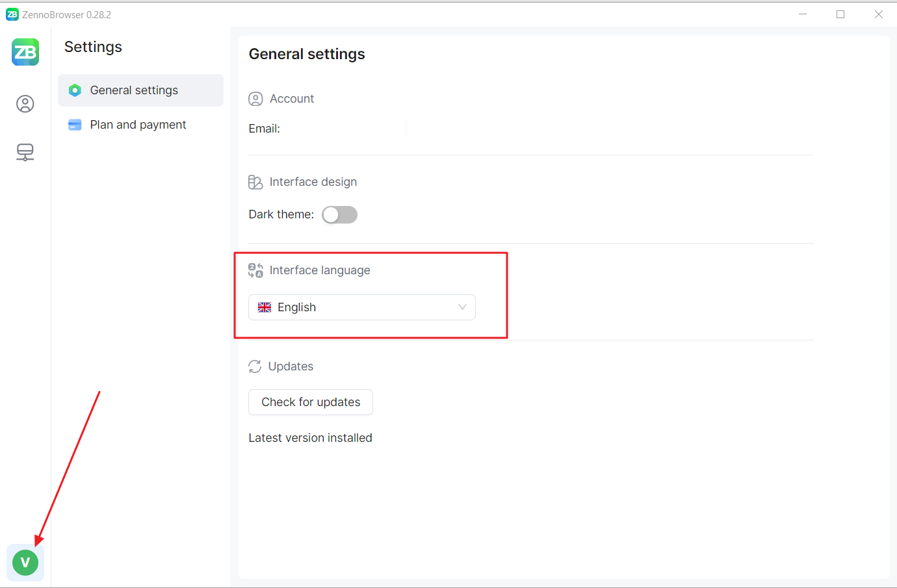Click the Account section person icon
This screenshot has height=588, width=897.
pyautogui.click(x=255, y=99)
